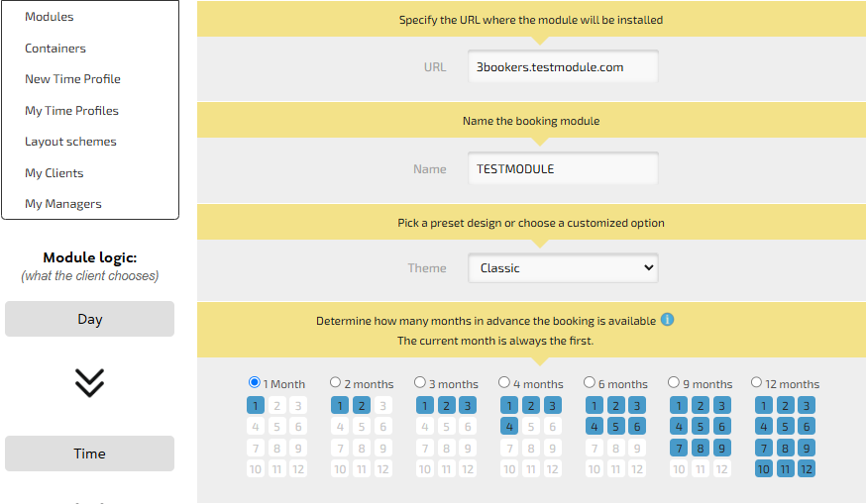Focus the Name field containing TESTMODULE
Screen dimensions: 866x504
(x=563, y=169)
